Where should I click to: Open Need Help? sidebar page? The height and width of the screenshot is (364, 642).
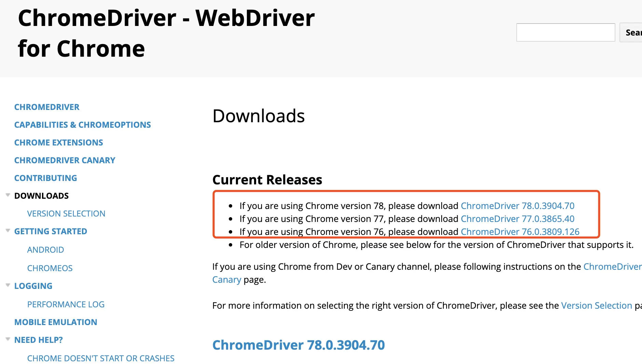coord(39,340)
